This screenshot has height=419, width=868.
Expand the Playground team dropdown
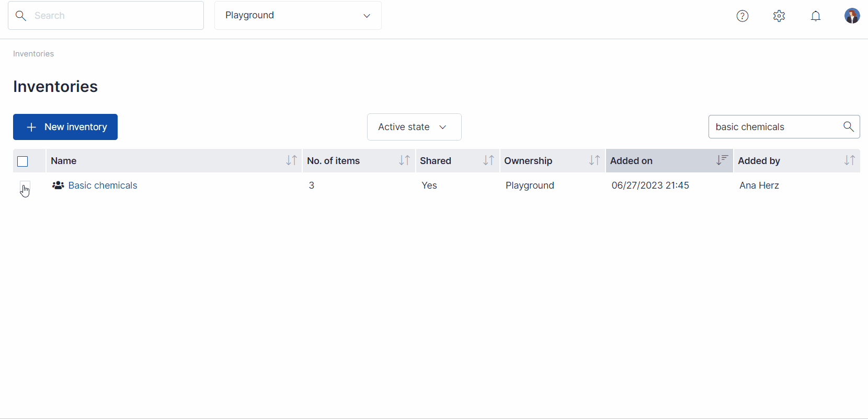click(298, 16)
